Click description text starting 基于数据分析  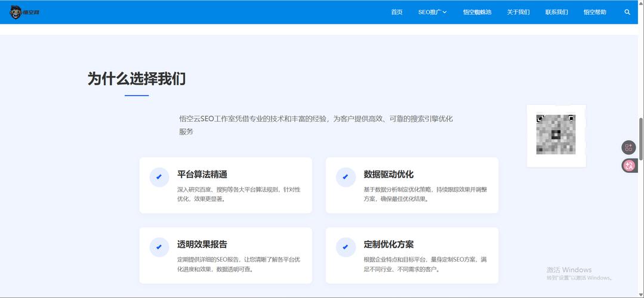pos(425,194)
